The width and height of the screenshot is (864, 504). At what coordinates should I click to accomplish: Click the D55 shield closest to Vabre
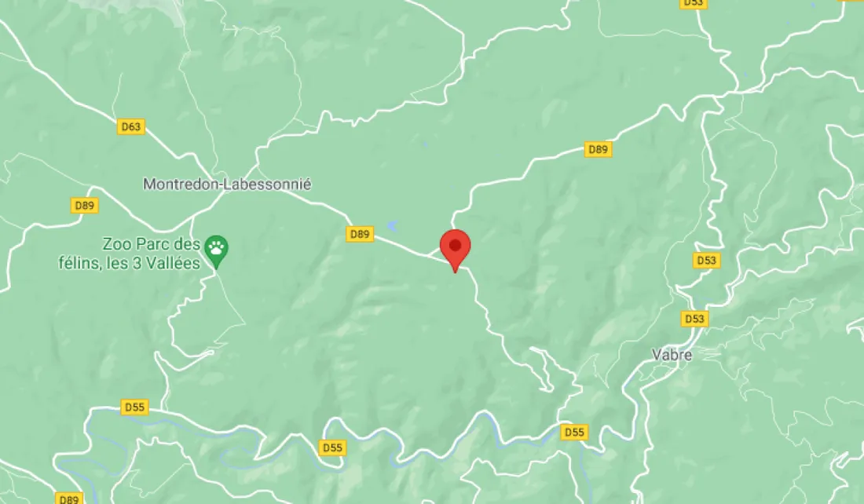574,433
